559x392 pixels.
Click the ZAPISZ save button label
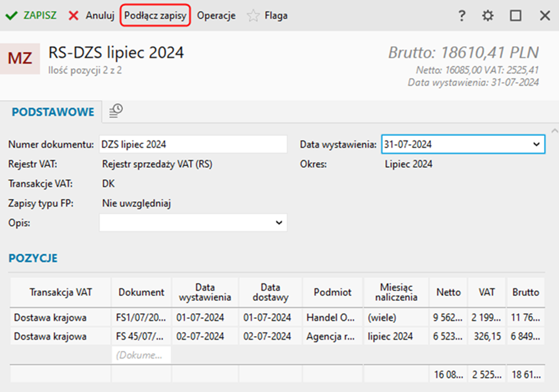tap(40, 16)
